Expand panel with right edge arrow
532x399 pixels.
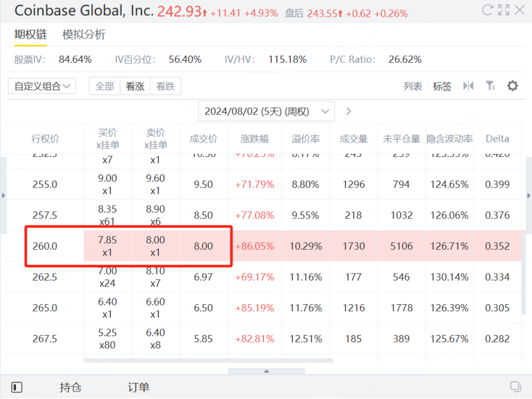tap(528, 195)
